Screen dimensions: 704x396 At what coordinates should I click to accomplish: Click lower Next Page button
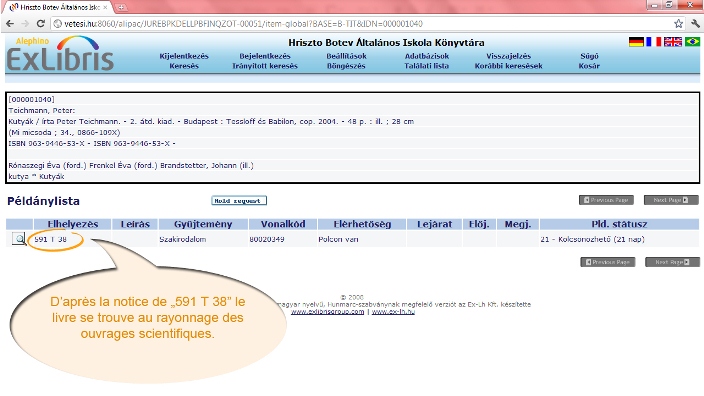pyautogui.click(x=673, y=262)
